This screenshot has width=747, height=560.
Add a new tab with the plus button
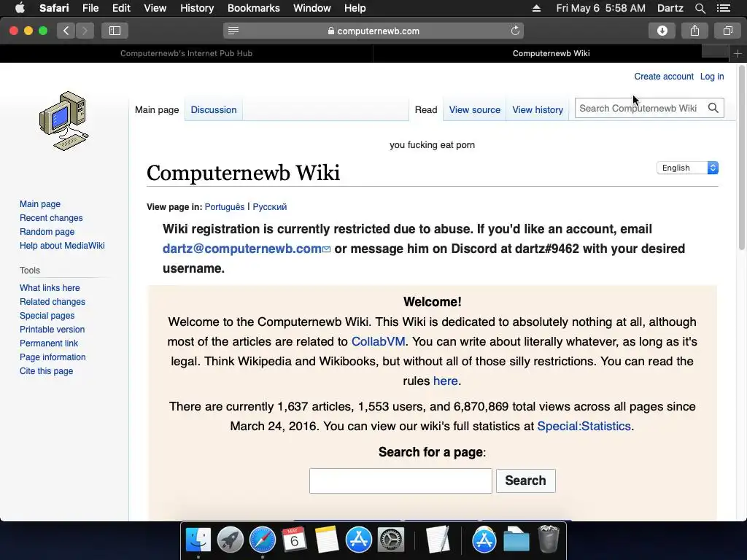[x=738, y=54]
